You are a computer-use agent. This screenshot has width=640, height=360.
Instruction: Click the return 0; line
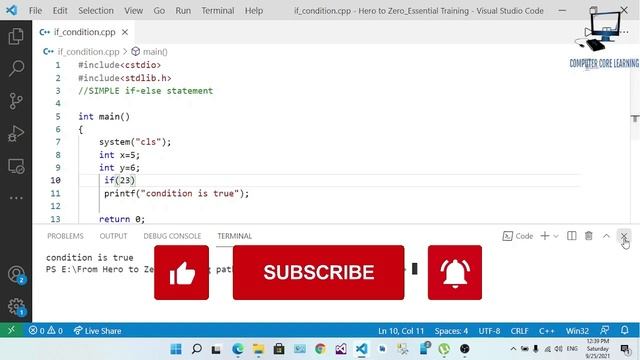point(122,219)
